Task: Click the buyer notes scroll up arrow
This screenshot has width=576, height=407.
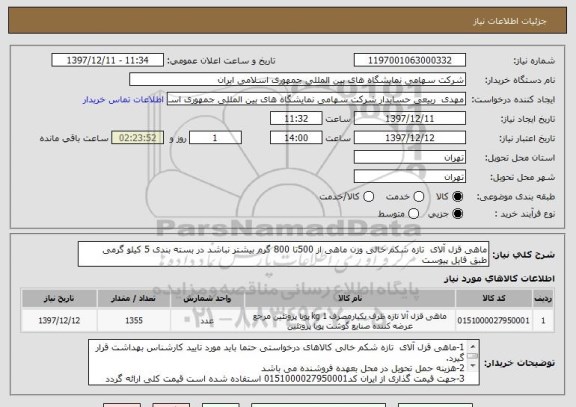Action: click(x=473, y=347)
